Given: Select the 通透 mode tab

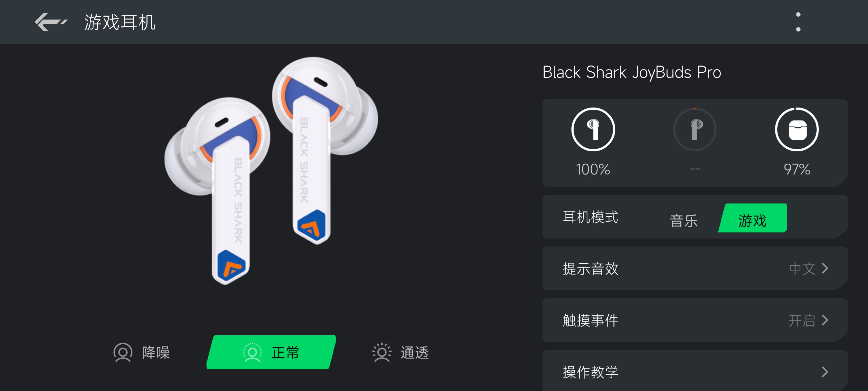Looking at the screenshot, I should point(401,352).
